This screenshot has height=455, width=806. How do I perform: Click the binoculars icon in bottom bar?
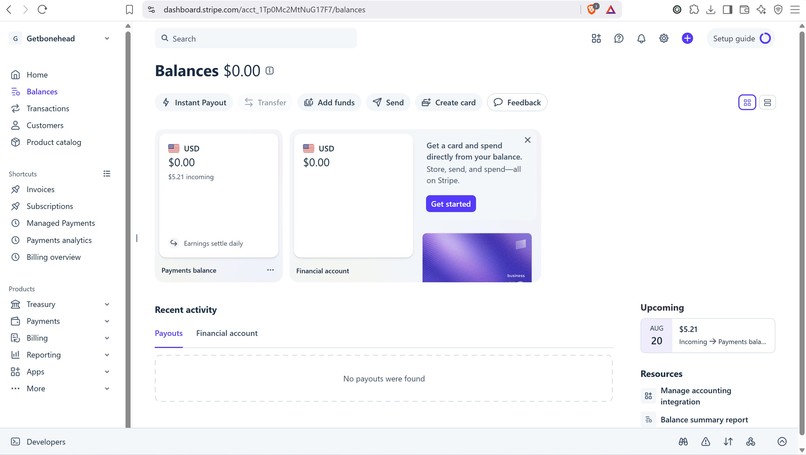(x=683, y=442)
